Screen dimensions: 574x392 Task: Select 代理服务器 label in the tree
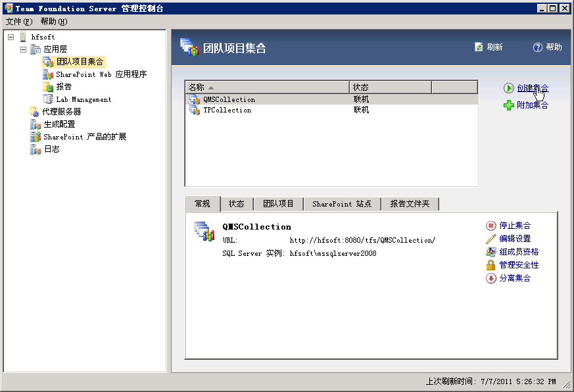(x=62, y=112)
